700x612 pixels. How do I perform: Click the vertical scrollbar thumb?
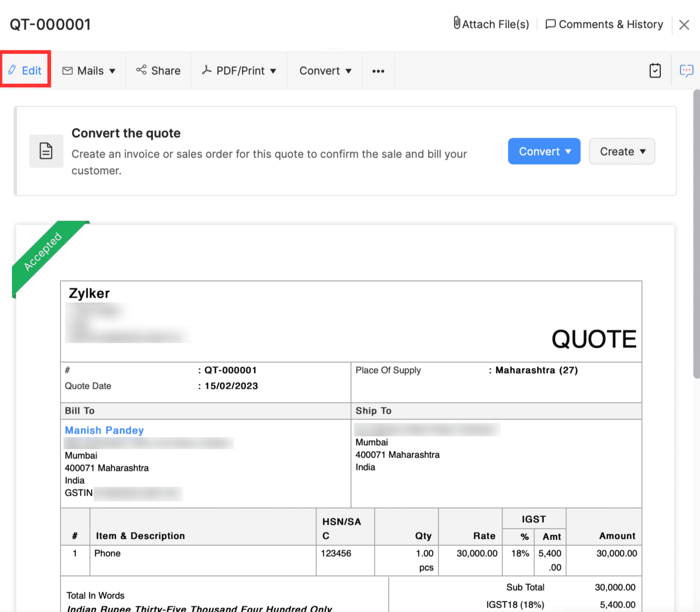coord(696,234)
